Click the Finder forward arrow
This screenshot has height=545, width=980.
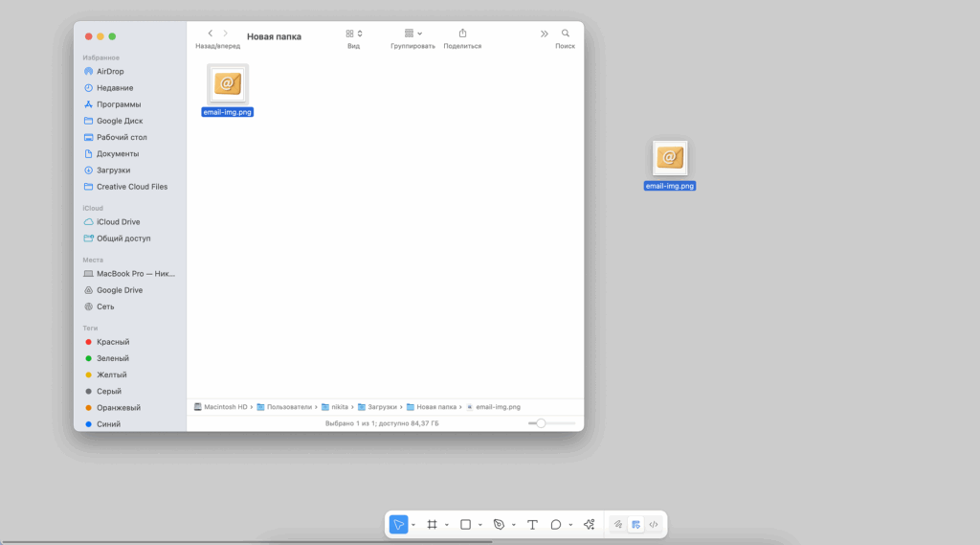pos(226,34)
